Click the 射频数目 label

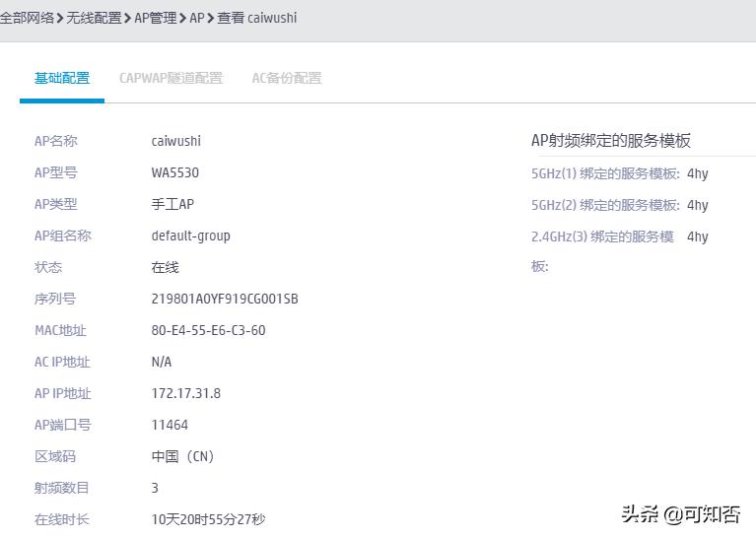click(x=62, y=488)
